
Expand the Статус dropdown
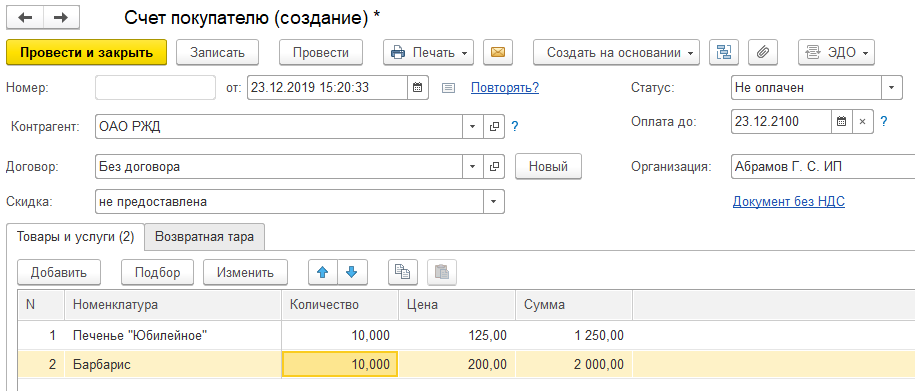point(891,88)
